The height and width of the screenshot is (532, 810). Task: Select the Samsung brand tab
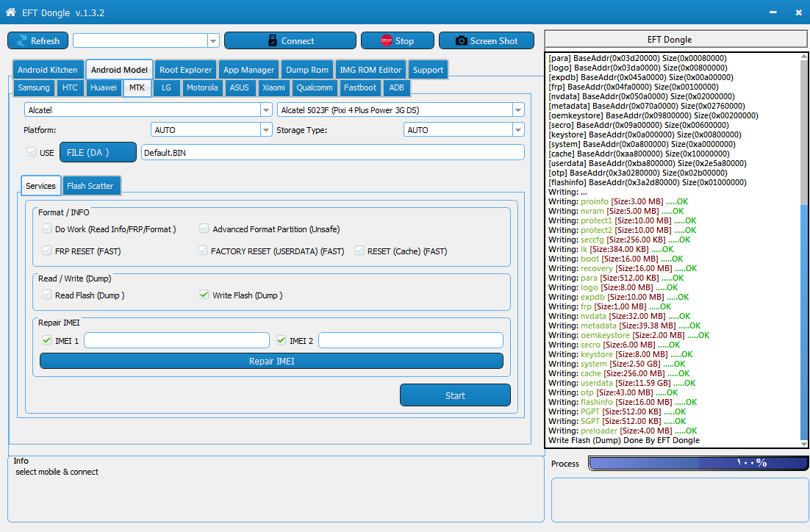34,87
